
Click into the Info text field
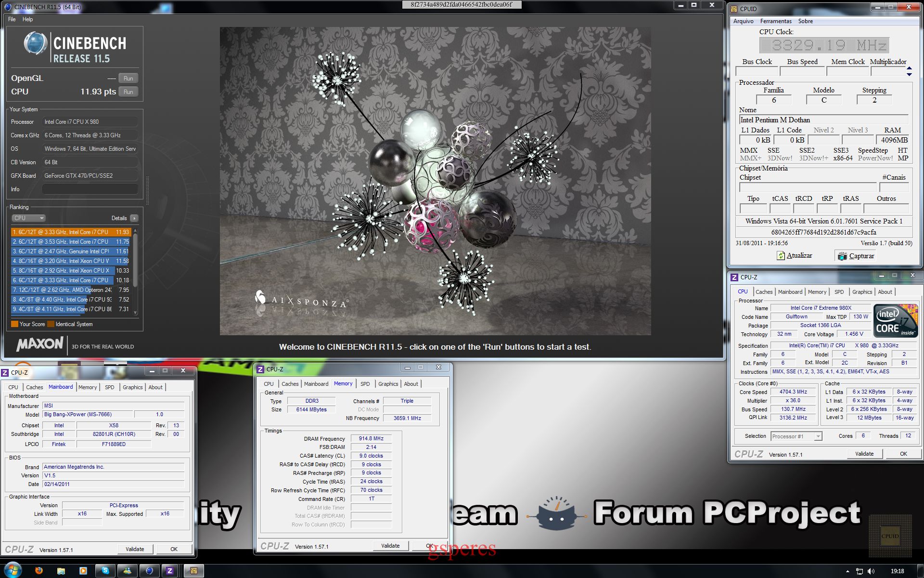[90, 189]
